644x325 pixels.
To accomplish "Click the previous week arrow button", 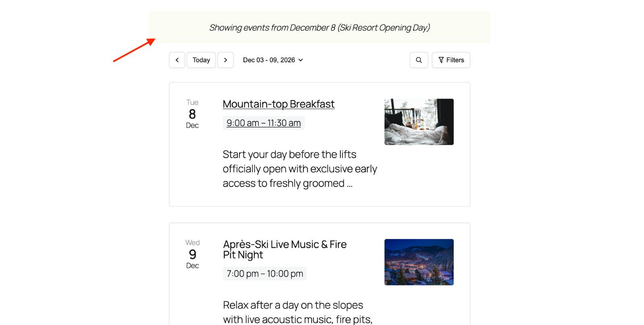I will point(177,60).
